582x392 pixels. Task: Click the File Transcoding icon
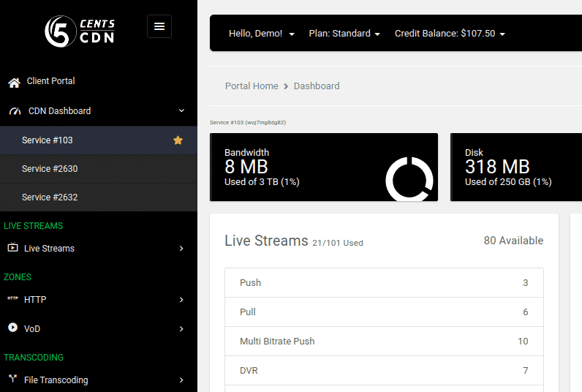tap(13, 379)
